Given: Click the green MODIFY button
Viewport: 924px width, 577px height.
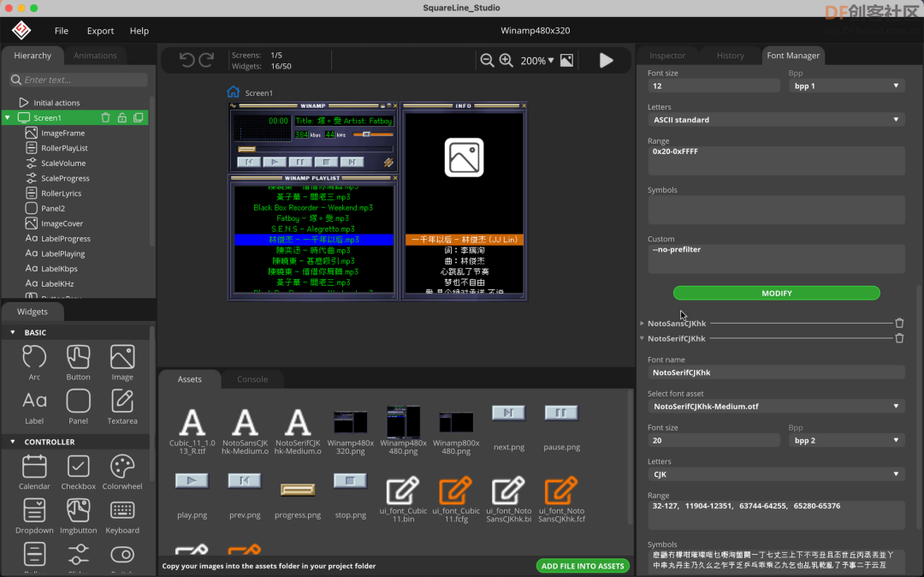Looking at the screenshot, I should point(776,293).
